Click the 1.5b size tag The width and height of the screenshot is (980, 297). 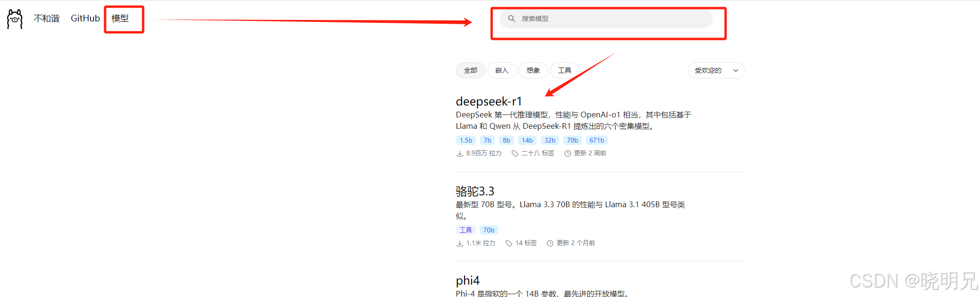pos(466,140)
